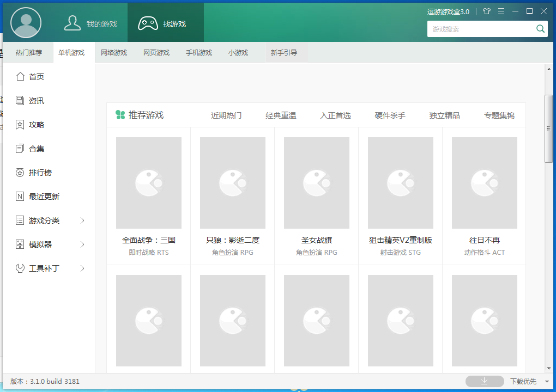Switch to 网络游戏 tab
The image size is (556, 392).
pyautogui.click(x=114, y=53)
